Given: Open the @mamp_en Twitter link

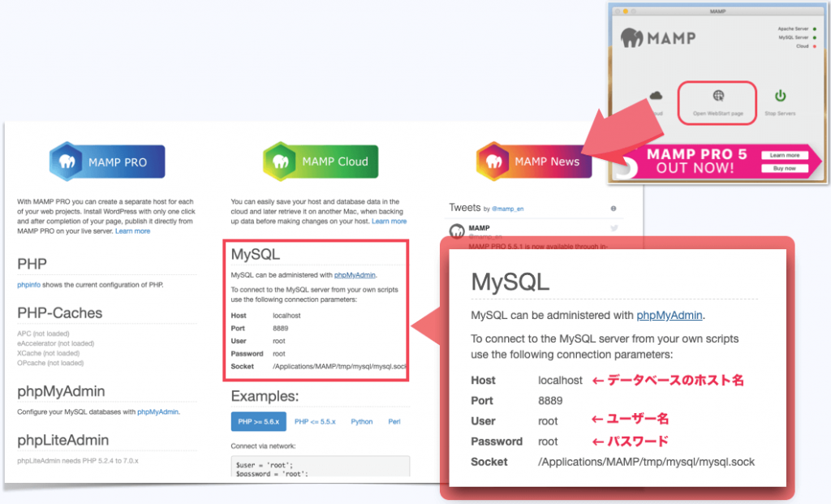Looking at the screenshot, I should pyautogui.click(x=508, y=209).
